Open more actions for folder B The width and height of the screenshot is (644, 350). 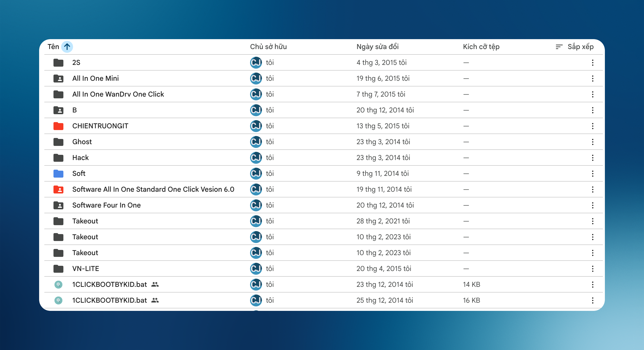tap(592, 110)
